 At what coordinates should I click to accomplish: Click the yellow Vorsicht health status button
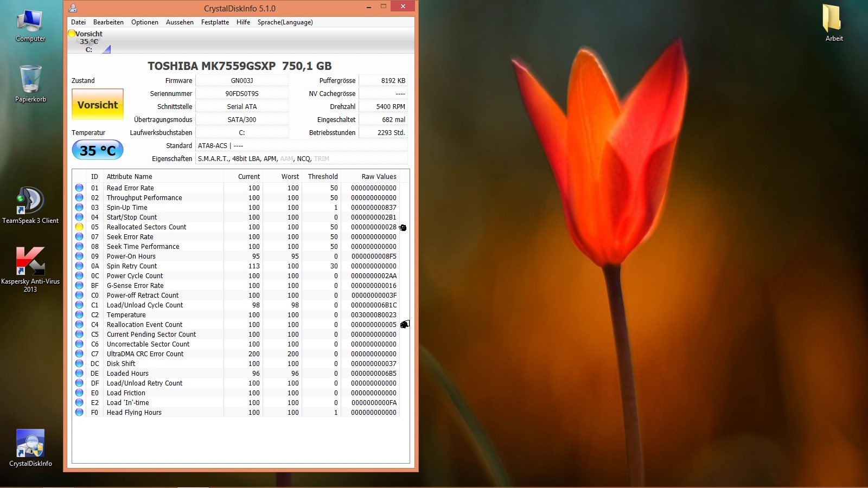pos(98,105)
